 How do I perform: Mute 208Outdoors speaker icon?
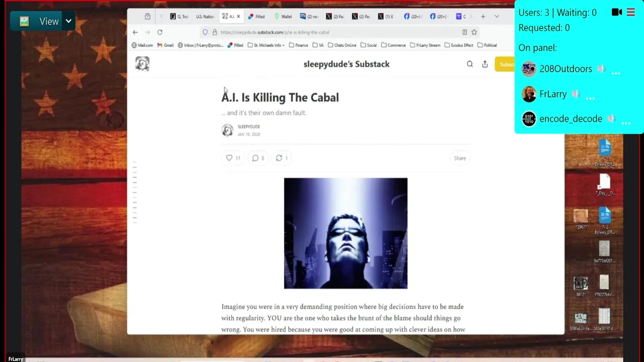click(x=602, y=69)
